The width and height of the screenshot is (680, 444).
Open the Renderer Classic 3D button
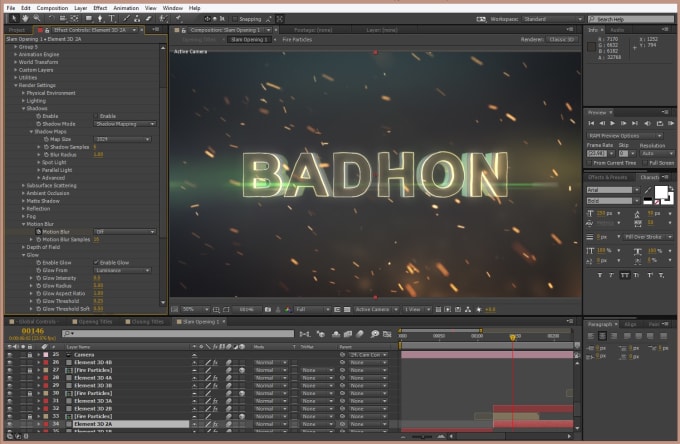562,39
